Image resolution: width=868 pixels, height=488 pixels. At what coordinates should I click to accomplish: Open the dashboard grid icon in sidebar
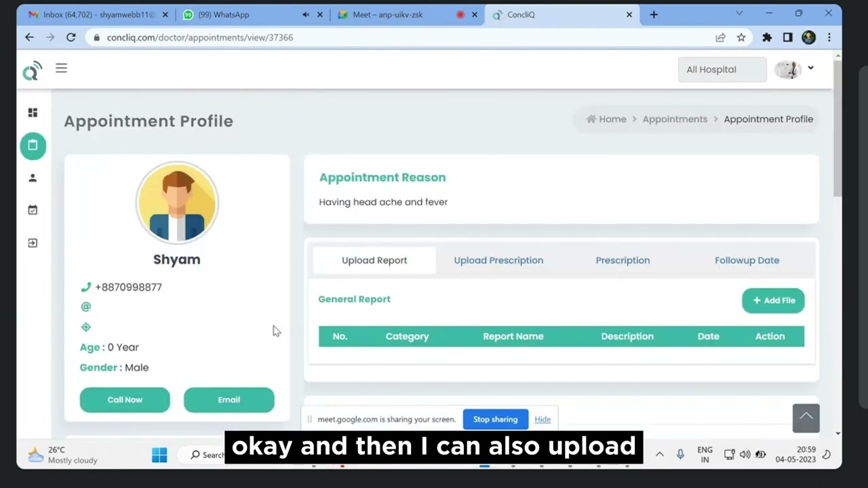[x=33, y=113]
